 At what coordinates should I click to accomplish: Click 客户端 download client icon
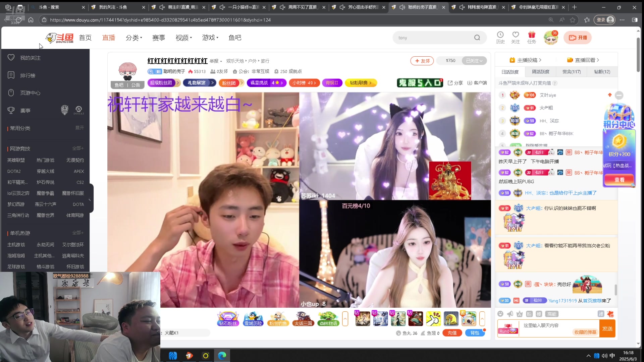coord(477,83)
